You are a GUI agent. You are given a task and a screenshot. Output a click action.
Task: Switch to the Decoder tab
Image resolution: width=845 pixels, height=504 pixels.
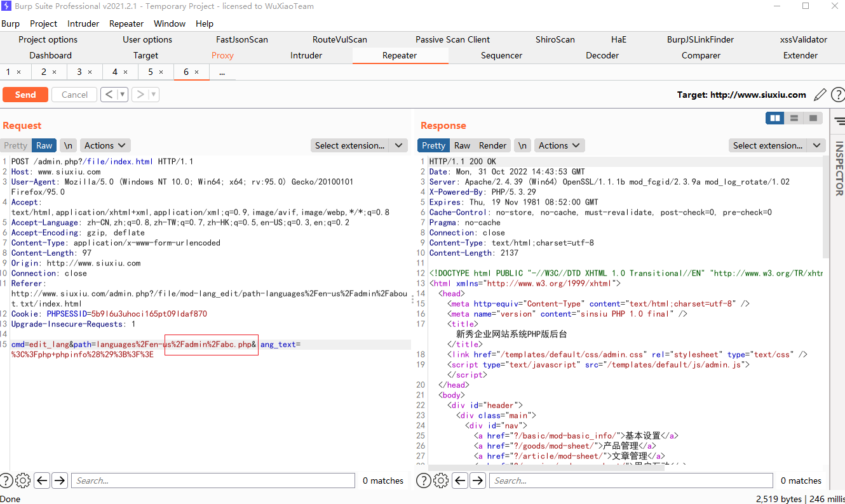(x=602, y=55)
